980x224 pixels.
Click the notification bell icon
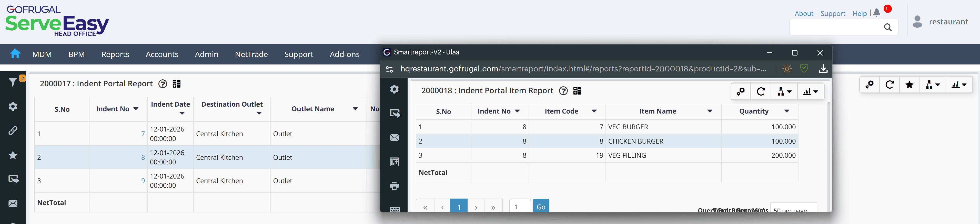[x=876, y=13]
